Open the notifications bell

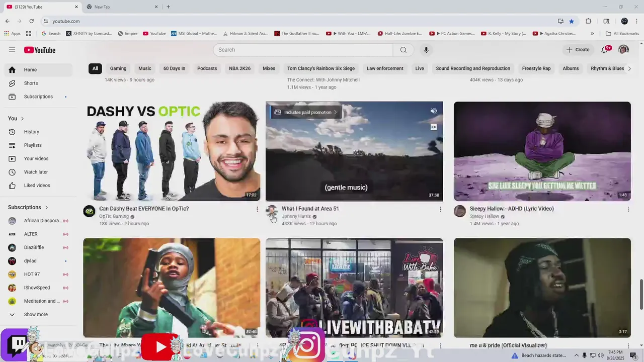(x=605, y=50)
